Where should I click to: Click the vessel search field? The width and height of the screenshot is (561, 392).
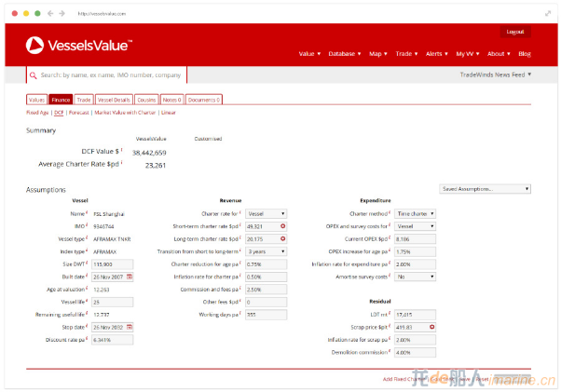point(106,75)
